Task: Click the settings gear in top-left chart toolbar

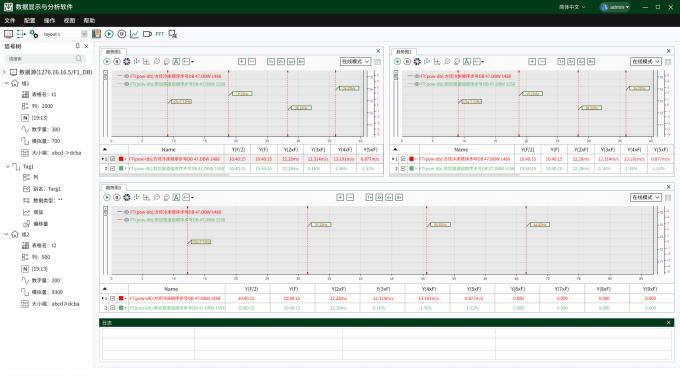Action: click(127, 62)
